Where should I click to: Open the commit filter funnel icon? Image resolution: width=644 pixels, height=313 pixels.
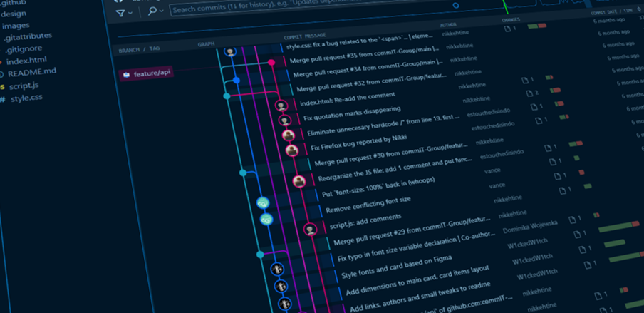tap(120, 13)
